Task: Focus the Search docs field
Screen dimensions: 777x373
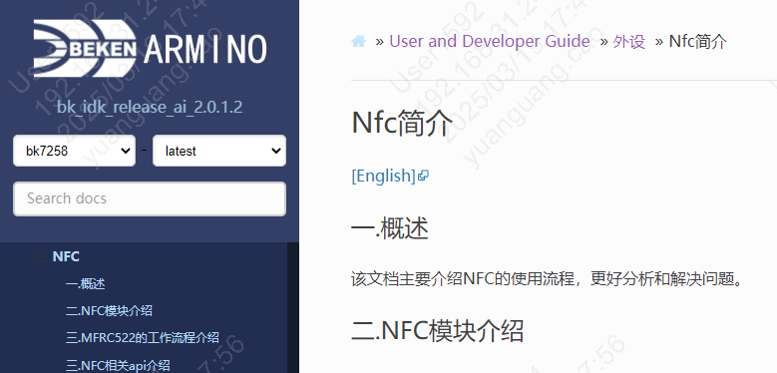Action: click(x=150, y=199)
